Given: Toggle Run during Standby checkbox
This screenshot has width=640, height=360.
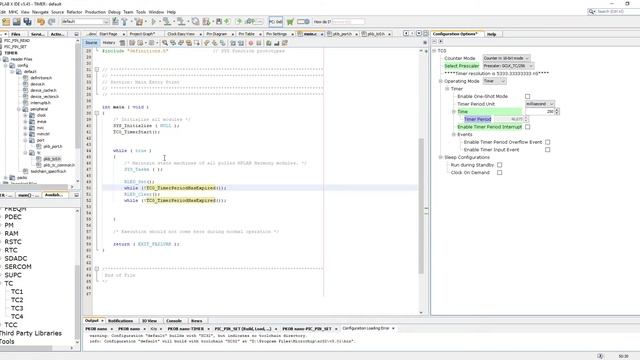Looking at the screenshot, I should click(x=500, y=165).
